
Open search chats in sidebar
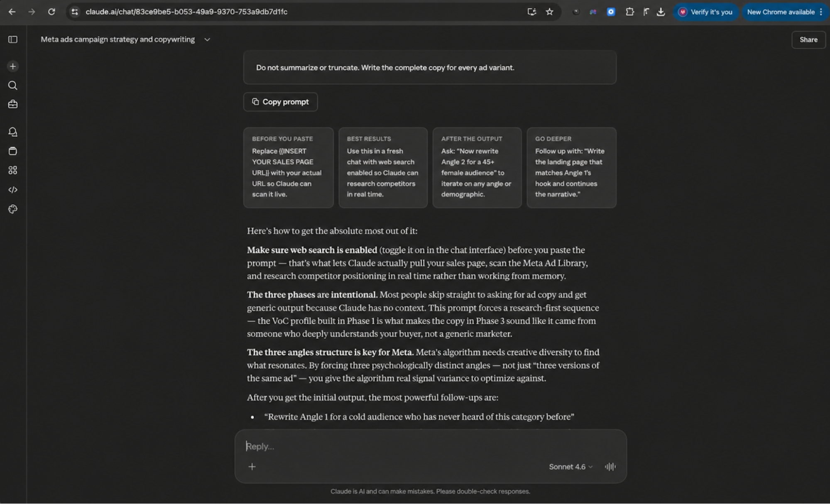click(x=13, y=85)
